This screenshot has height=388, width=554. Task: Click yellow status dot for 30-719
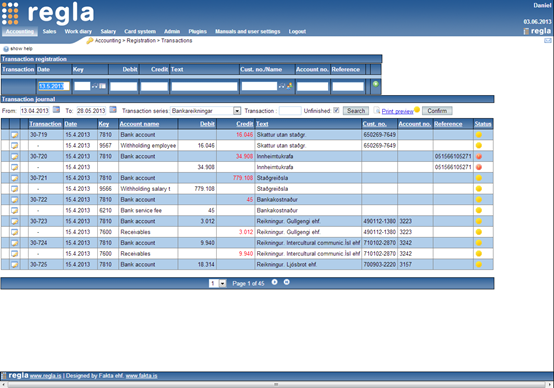point(479,135)
